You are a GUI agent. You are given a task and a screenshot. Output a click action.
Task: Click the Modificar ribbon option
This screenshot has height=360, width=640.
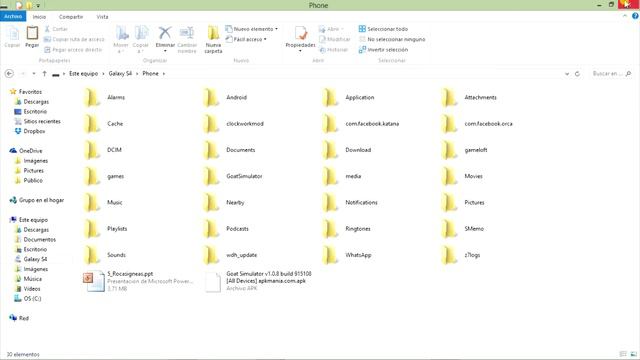tap(335, 39)
